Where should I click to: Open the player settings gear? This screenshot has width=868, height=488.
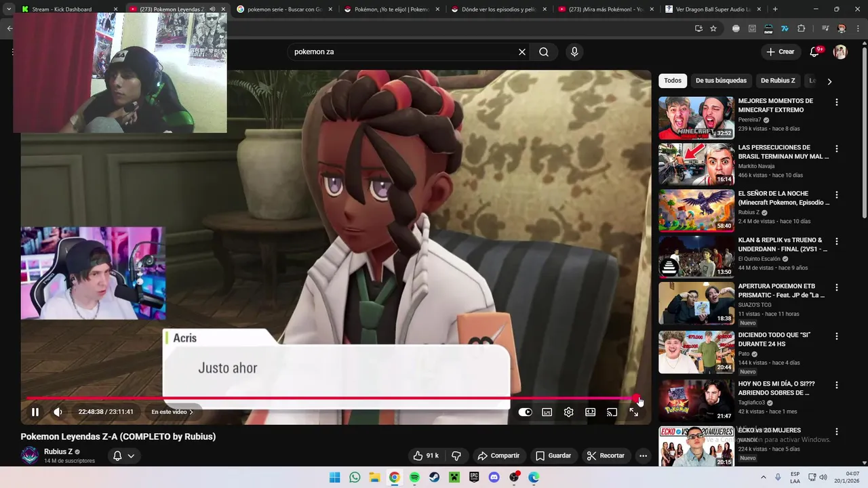point(569,412)
